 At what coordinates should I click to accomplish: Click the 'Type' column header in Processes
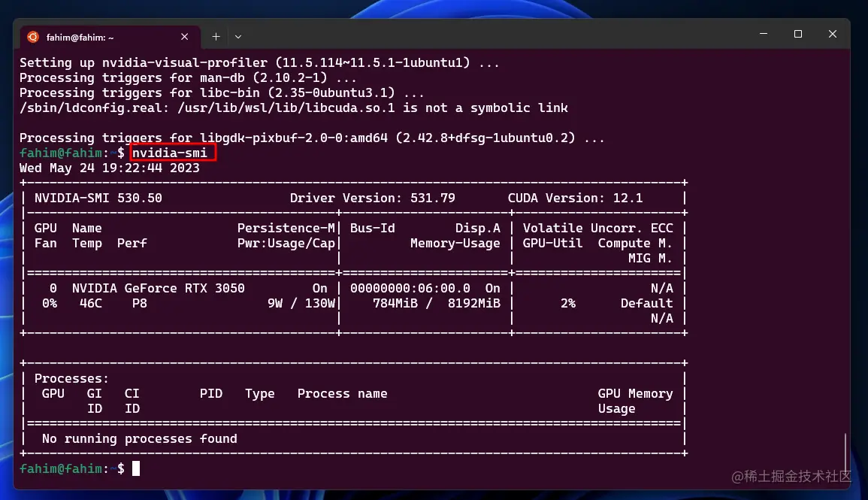[259, 393]
